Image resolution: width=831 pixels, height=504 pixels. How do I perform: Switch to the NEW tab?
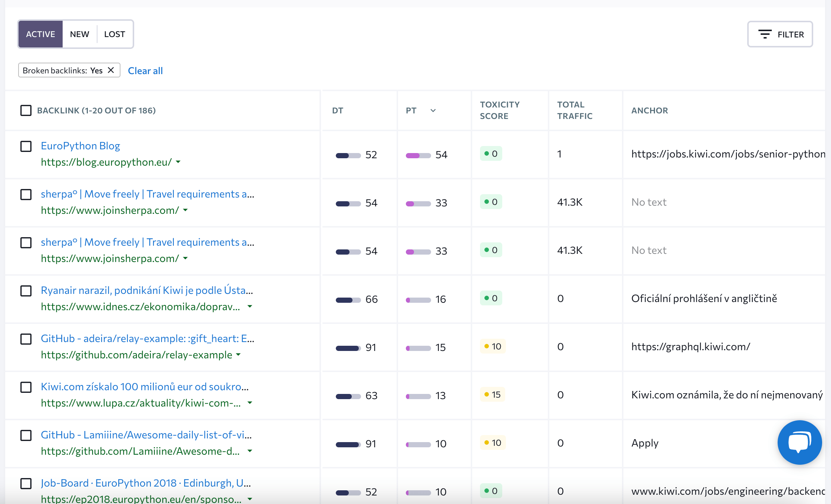coord(79,34)
